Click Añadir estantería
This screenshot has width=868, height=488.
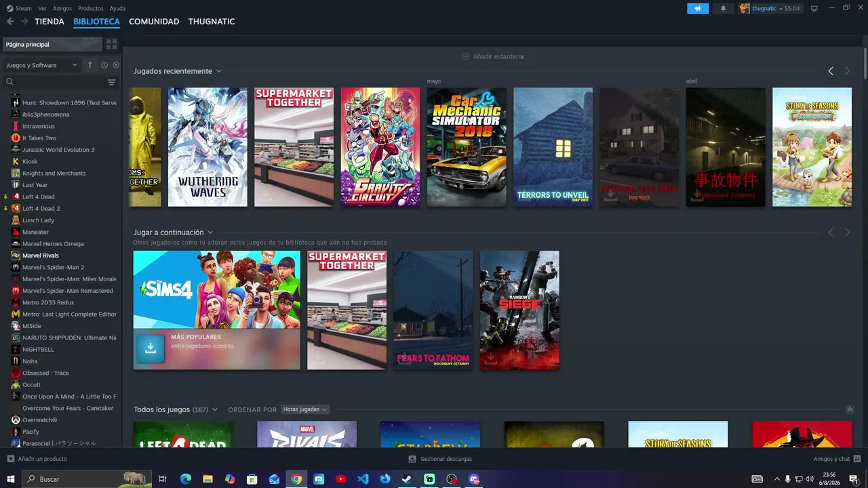tap(493, 56)
